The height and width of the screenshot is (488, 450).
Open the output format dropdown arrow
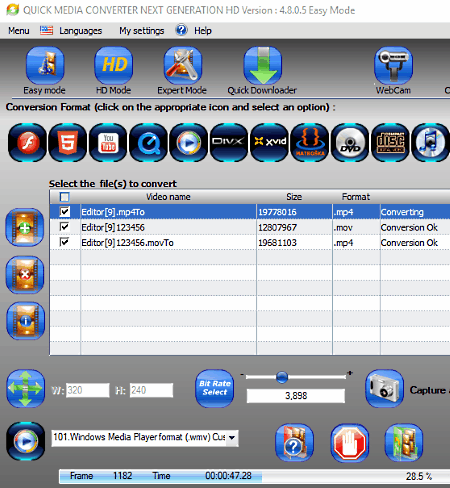[232, 437]
